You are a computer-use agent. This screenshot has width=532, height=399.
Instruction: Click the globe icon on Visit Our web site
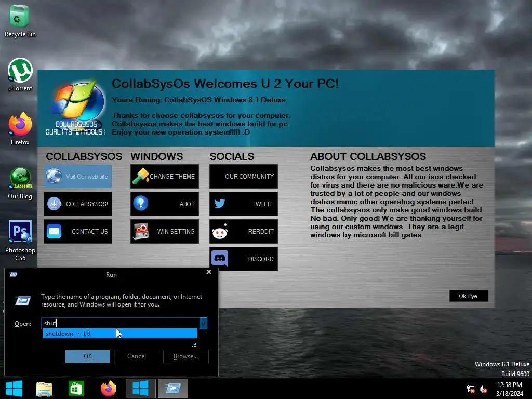point(54,176)
